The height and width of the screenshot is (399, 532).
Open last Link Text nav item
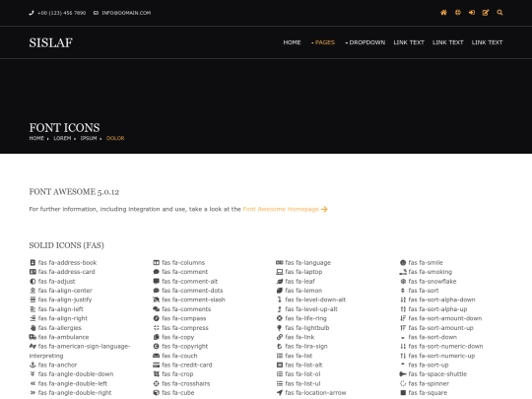tap(488, 42)
